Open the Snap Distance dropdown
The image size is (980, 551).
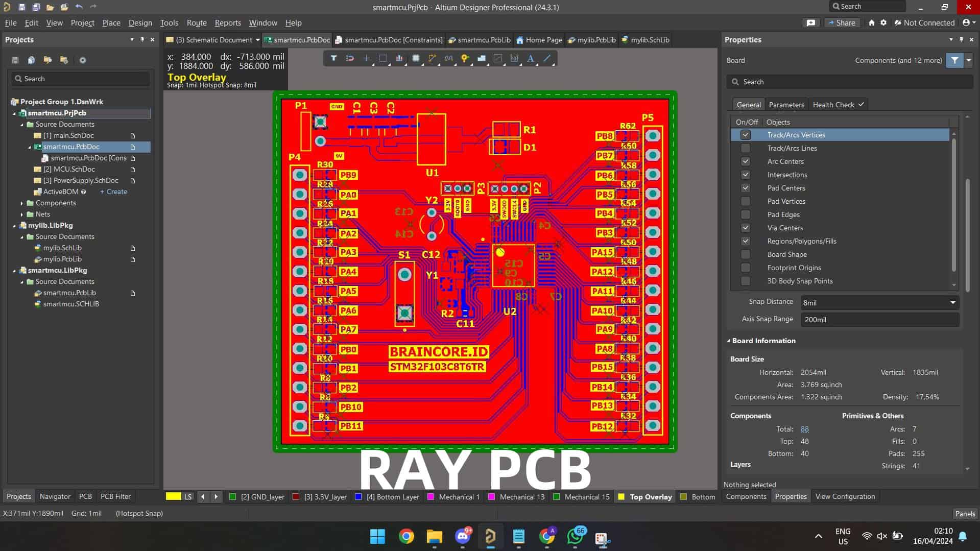tap(952, 302)
